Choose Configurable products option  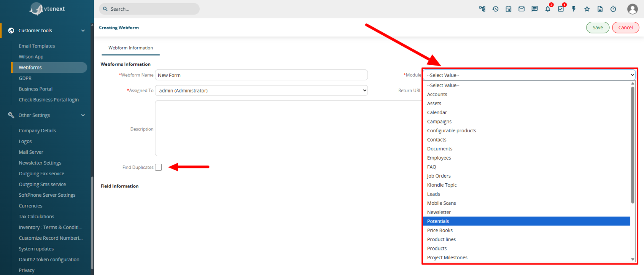coord(527,131)
